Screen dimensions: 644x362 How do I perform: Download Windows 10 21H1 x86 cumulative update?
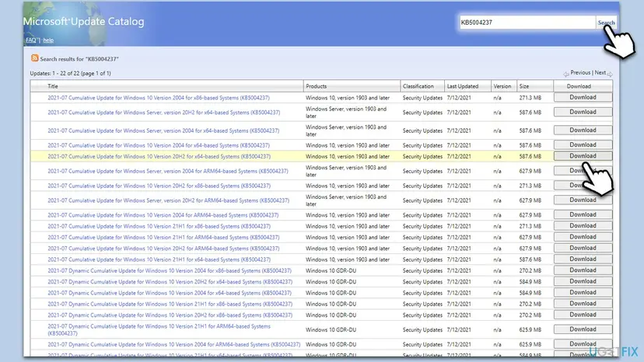(x=583, y=226)
